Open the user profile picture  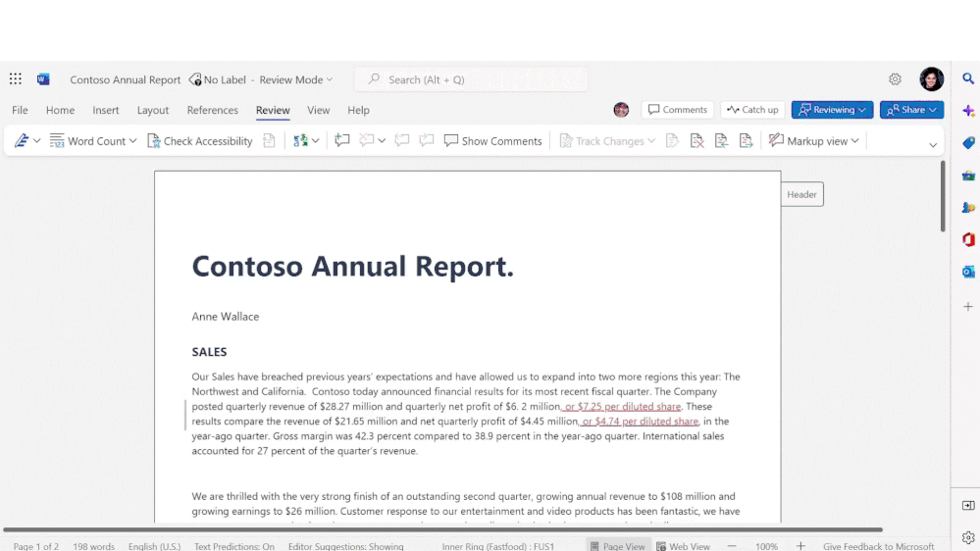tap(931, 79)
